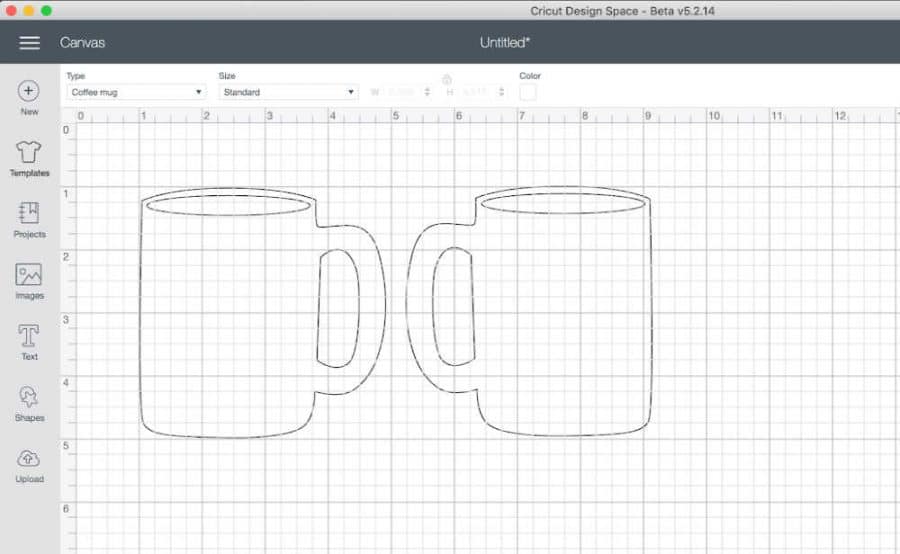The image size is (900, 554).
Task: Expand the Type dropdown showing Coffee mug
Action: 136,92
